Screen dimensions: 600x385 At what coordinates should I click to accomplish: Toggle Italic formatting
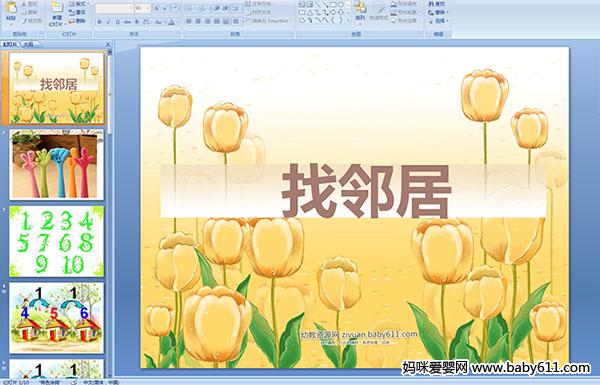point(108,22)
